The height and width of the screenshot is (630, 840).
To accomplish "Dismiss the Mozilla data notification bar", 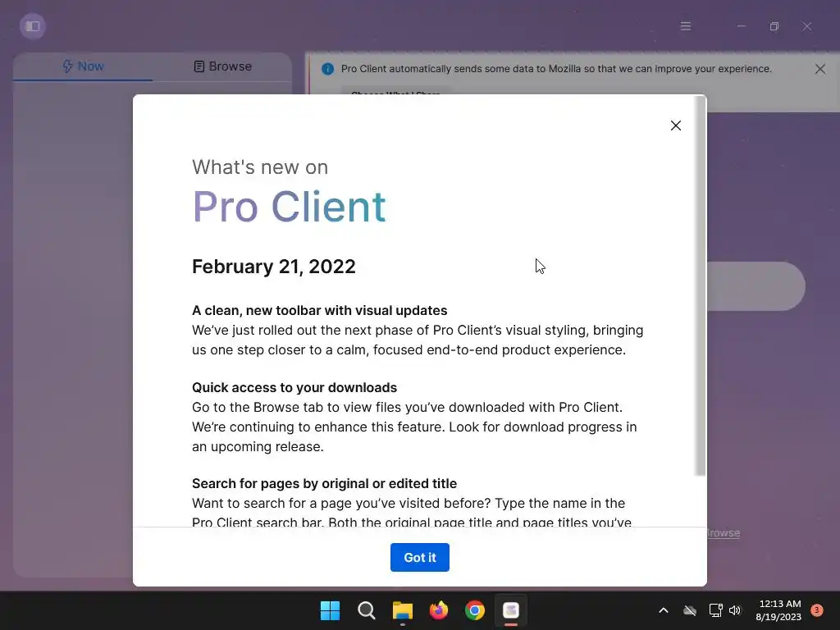I will 819,69.
